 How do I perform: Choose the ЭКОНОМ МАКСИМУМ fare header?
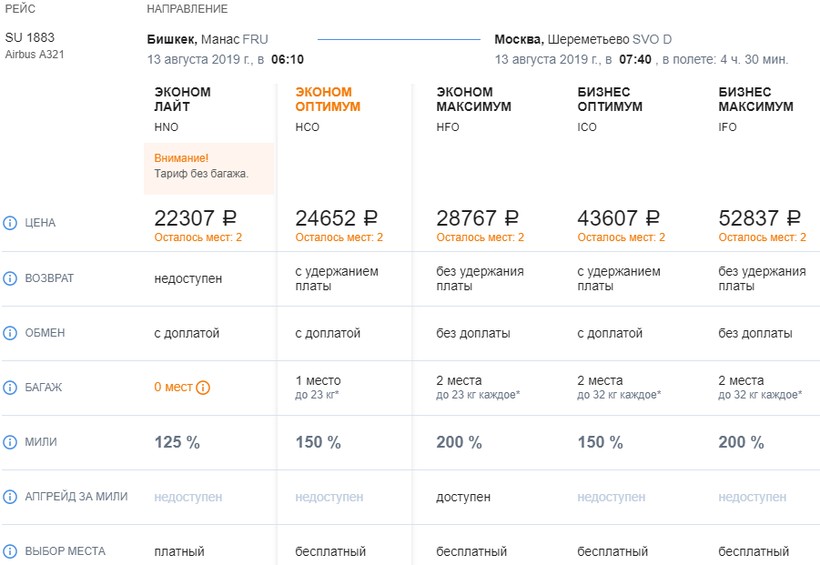pos(474,99)
